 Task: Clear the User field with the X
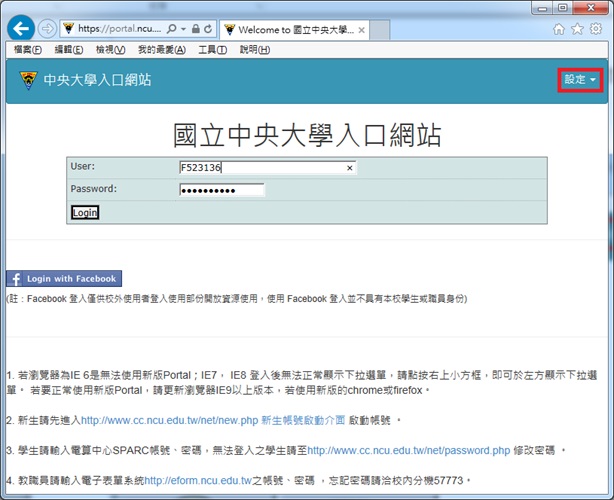(350, 168)
